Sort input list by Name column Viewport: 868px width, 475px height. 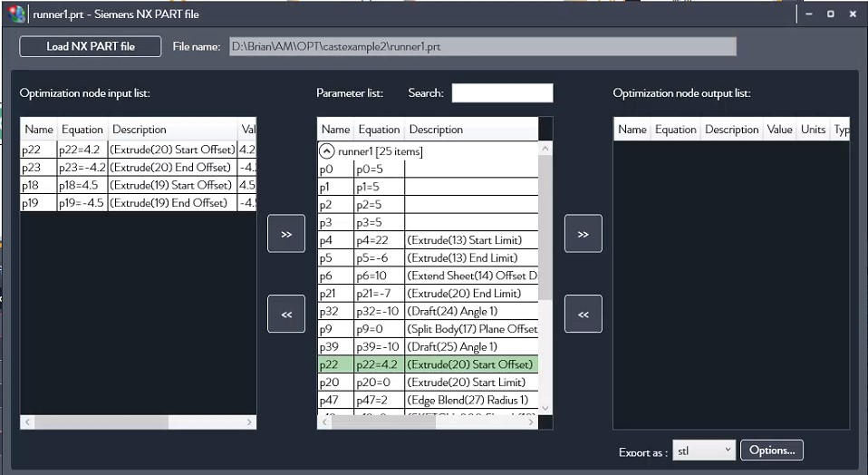39,129
